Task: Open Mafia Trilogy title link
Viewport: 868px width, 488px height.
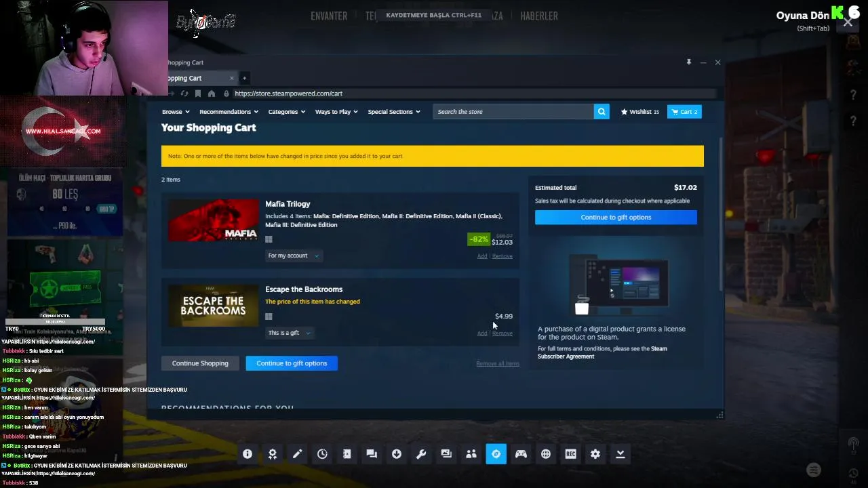Action: tap(288, 204)
